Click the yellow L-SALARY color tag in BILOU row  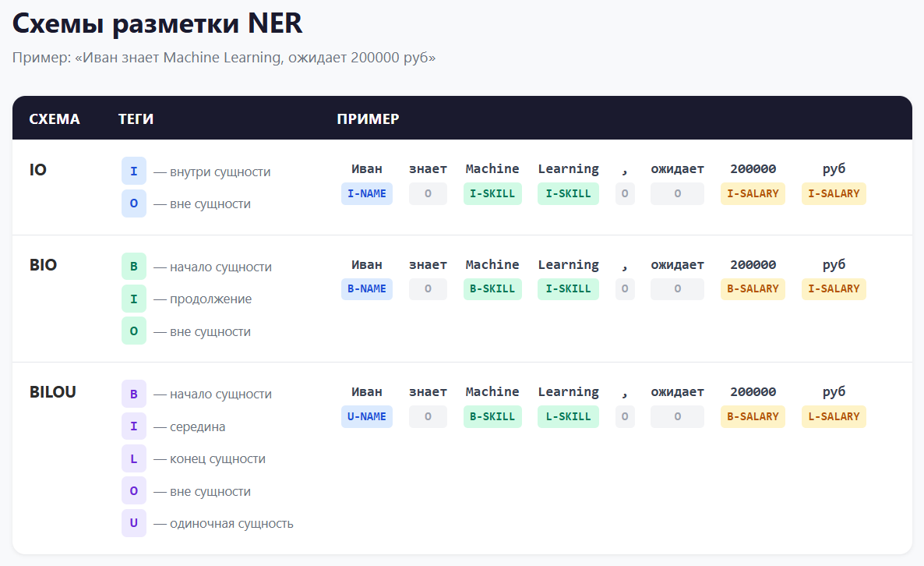click(834, 416)
